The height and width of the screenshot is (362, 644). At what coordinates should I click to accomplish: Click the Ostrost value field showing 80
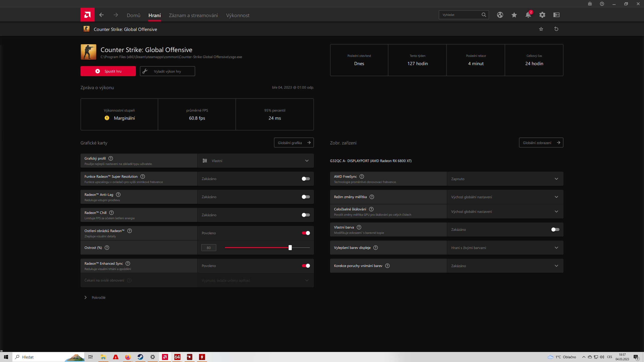[x=209, y=248]
